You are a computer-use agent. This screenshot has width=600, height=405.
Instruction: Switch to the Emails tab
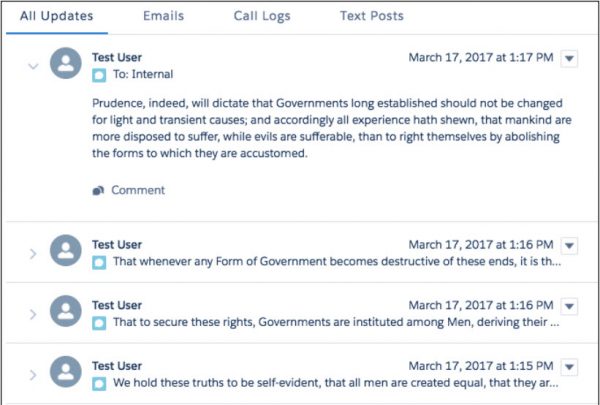pos(163,16)
